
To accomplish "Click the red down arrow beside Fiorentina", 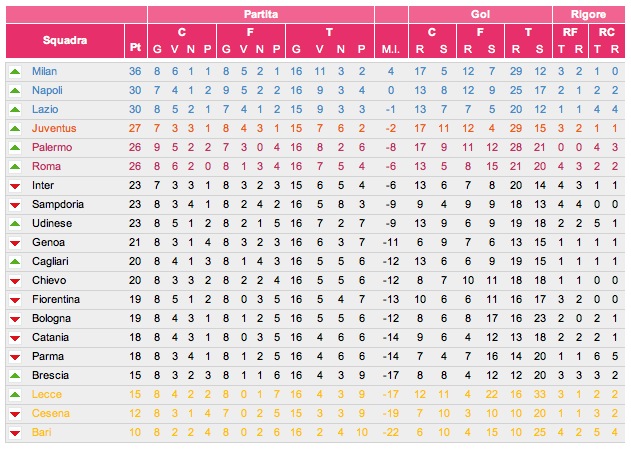I will pos(14,299).
